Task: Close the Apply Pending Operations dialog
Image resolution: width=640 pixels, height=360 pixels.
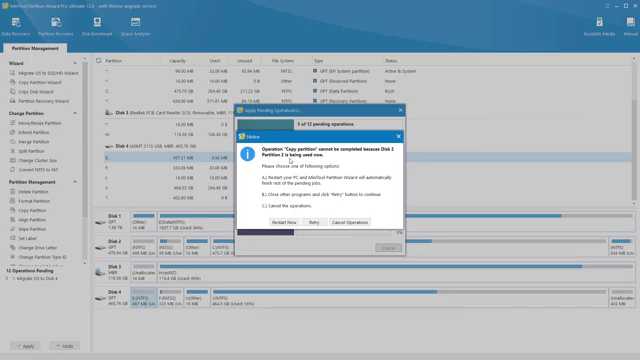Action: pyautogui.click(x=400, y=110)
